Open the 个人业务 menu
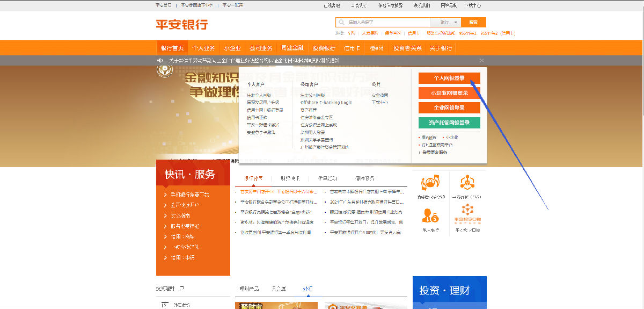 [x=203, y=48]
